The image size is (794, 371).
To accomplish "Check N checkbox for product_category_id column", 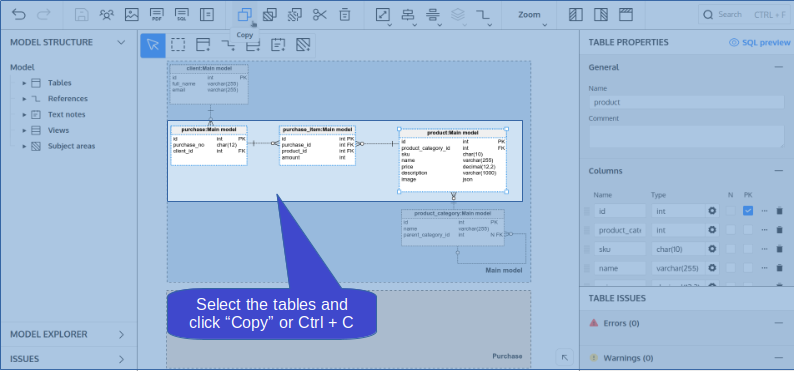I will click(x=731, y=230).
